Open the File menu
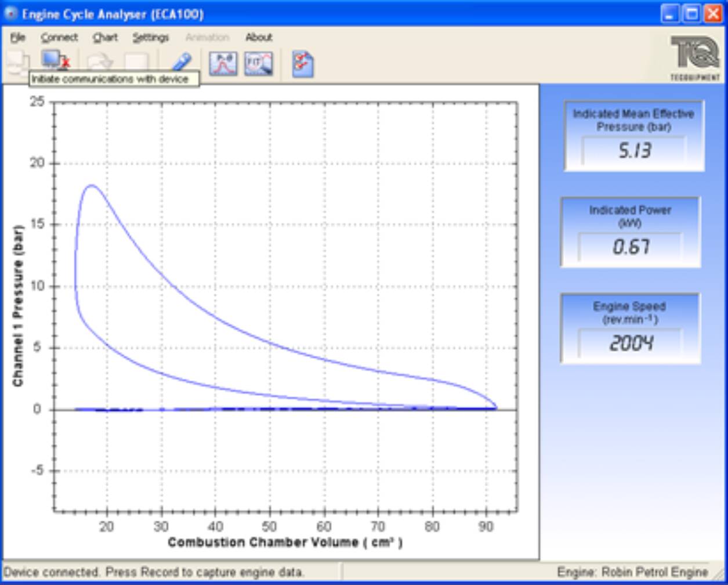 [18, 37]
